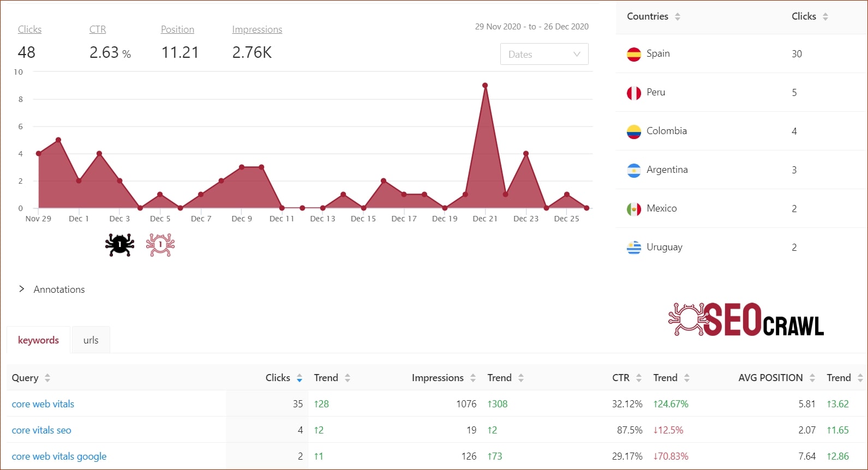This screenshot has width=868, height=470.
Task: Open the Dates dropdown
Action: tap(544, 54)
